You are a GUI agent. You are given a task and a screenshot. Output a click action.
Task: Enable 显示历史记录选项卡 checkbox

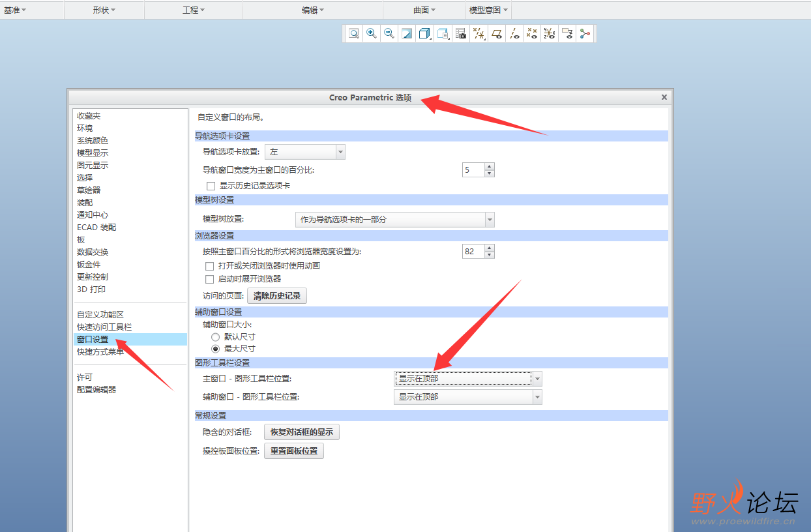[x=211, y=186]
